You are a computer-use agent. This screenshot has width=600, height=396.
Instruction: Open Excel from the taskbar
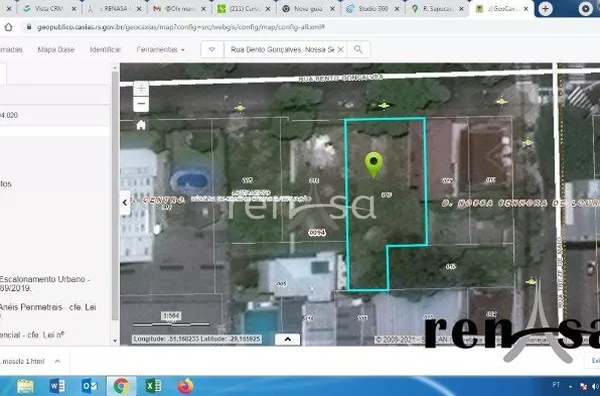tap(153, 386)
